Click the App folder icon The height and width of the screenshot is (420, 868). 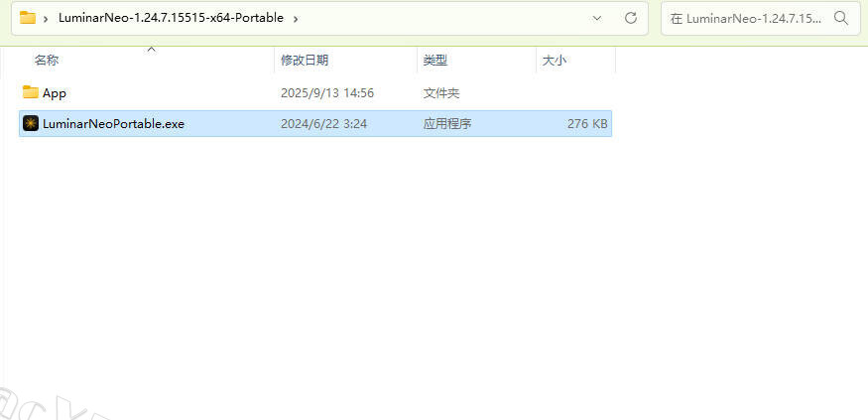click(31, 92)
